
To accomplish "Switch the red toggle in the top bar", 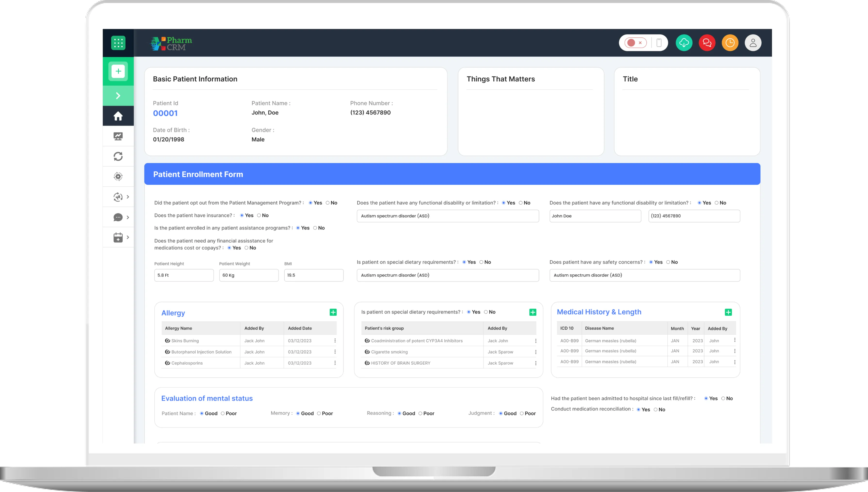I will click(x=632, y=43).
